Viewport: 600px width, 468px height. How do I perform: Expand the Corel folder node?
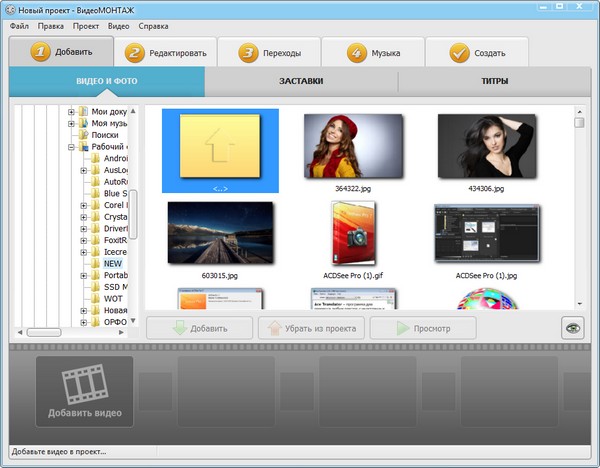pos(84,205)
